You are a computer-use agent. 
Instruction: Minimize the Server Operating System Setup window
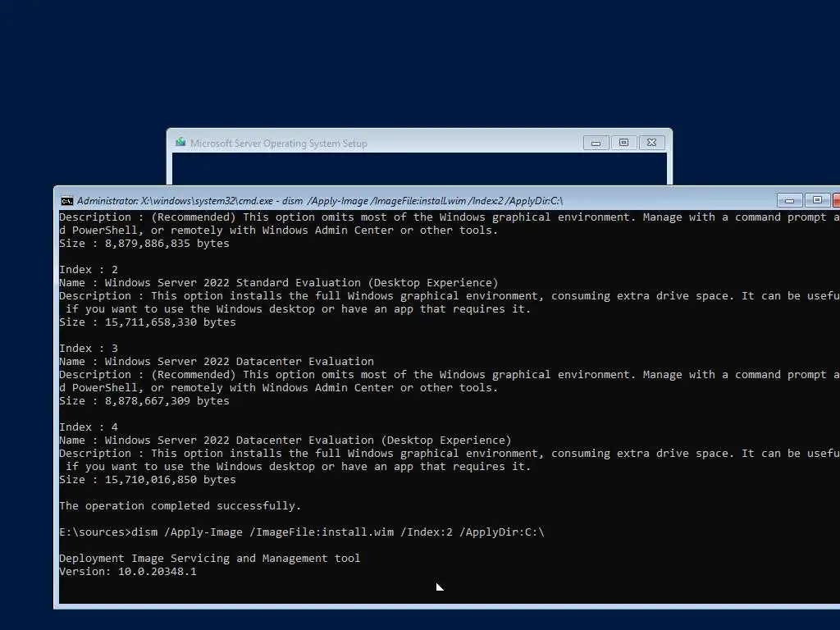tap(596, 143)
